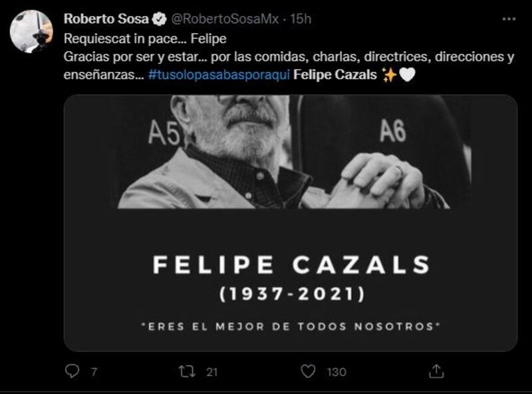The image size is (532, 394).
Task: Click the "(1937-2021)" text in the image
Action: (291, 292)
